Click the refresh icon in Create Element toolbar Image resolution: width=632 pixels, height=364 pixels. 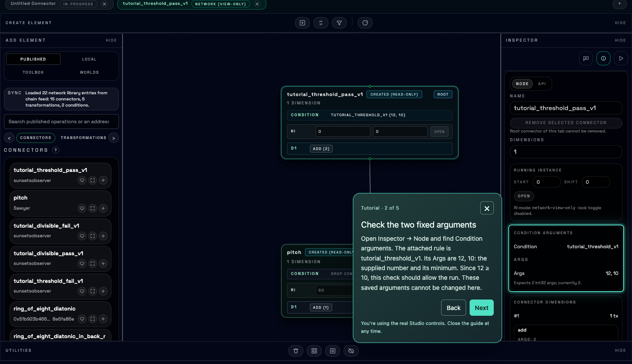(365, 23)
